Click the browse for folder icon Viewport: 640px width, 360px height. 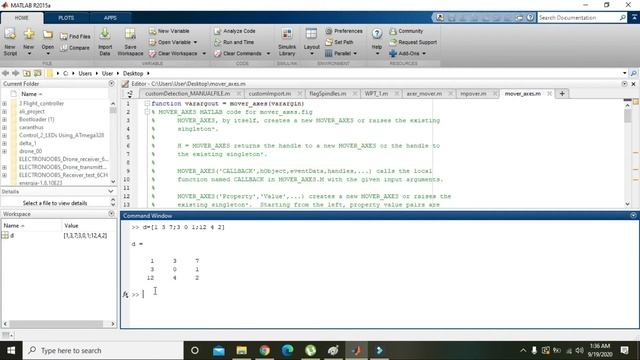(38, 73)
